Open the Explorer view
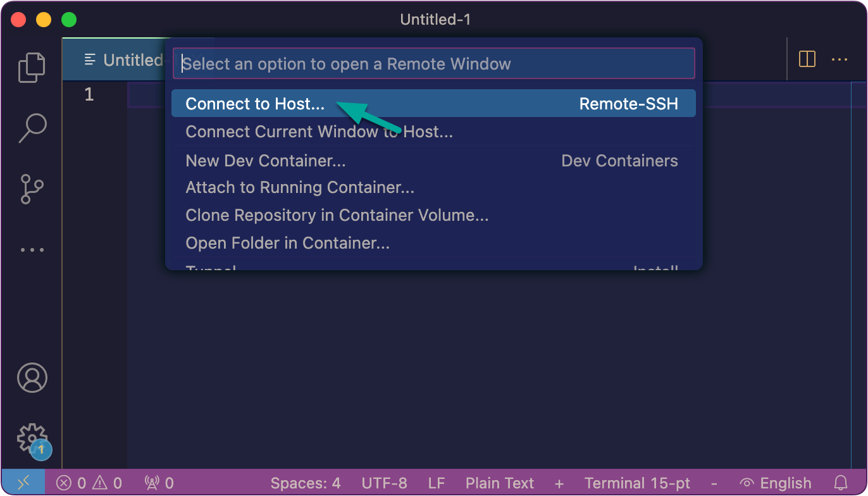The width and height of the screenshot is (868, 496). coord(32,67)
